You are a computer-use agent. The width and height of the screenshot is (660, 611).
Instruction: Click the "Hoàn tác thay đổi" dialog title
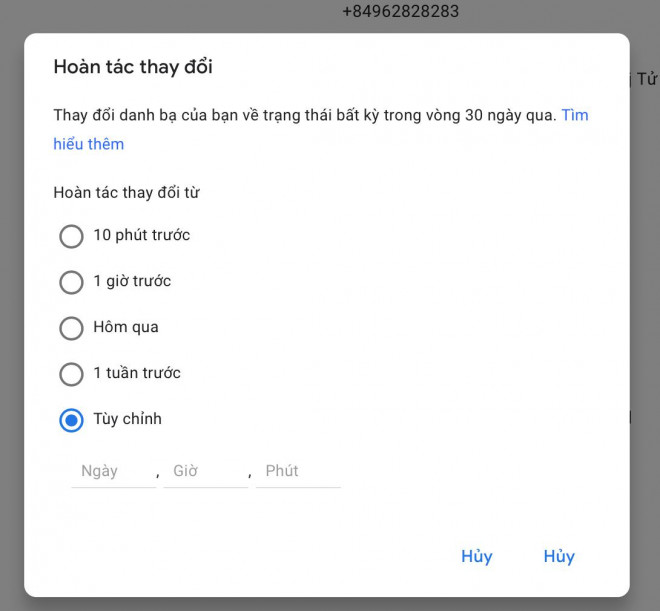tap(133, 68)
